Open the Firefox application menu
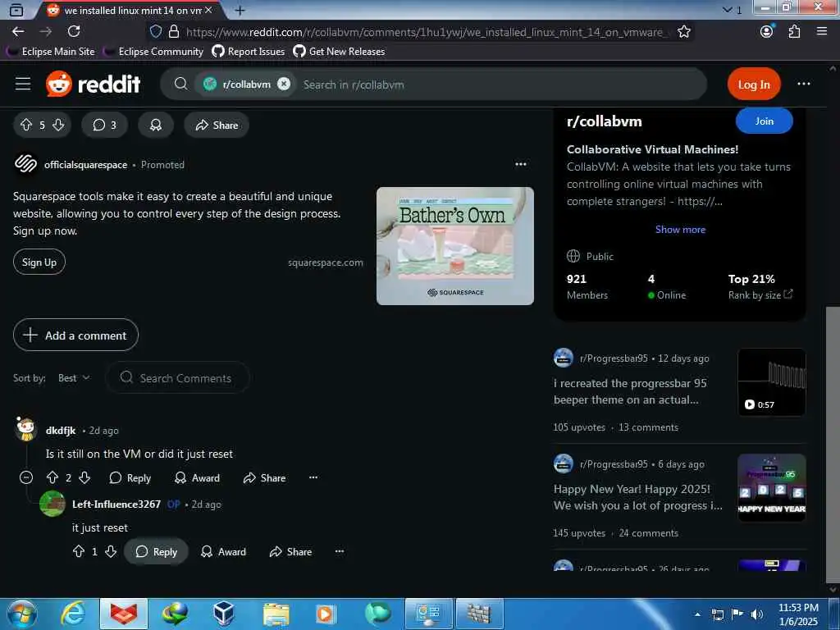 (x=822, y=32)
